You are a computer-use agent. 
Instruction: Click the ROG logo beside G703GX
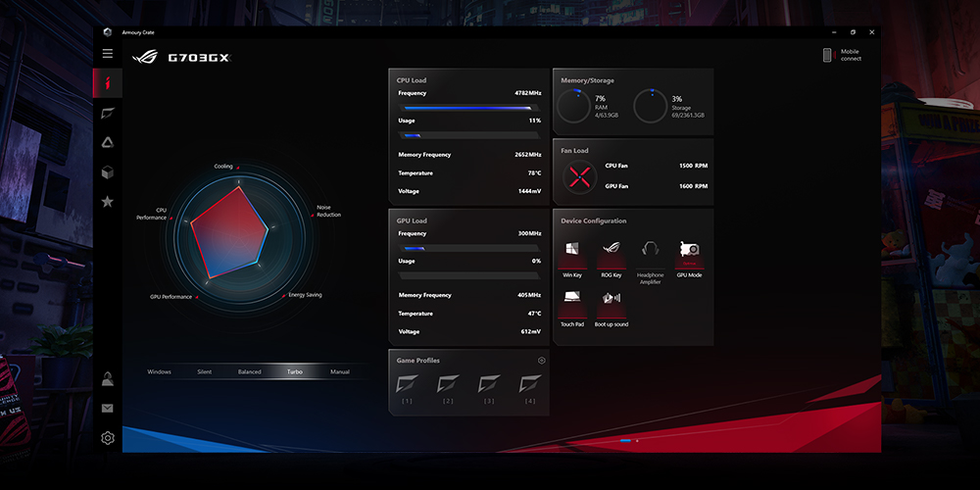point(145,58)
